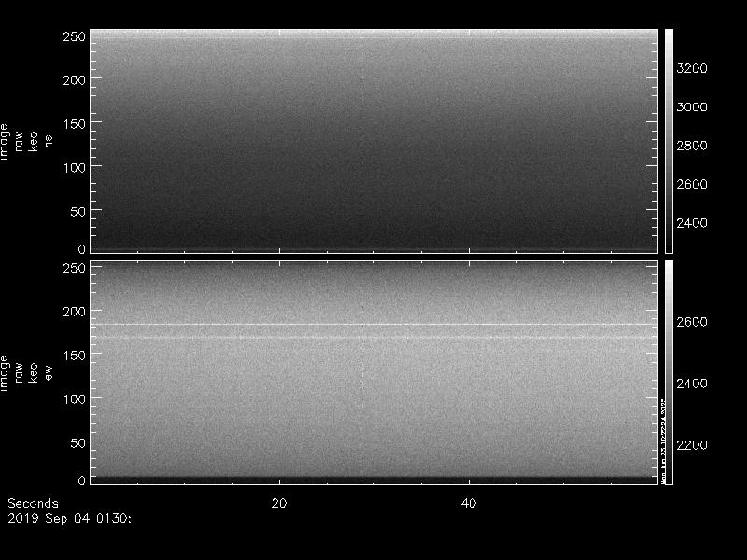Click the 2600 value on the ew colorbar

pos(692,322)
